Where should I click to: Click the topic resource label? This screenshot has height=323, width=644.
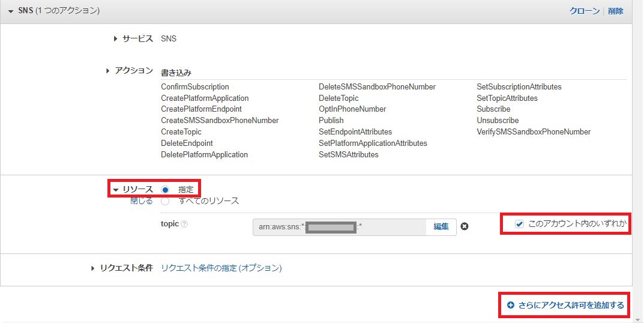tap(170, 224)
